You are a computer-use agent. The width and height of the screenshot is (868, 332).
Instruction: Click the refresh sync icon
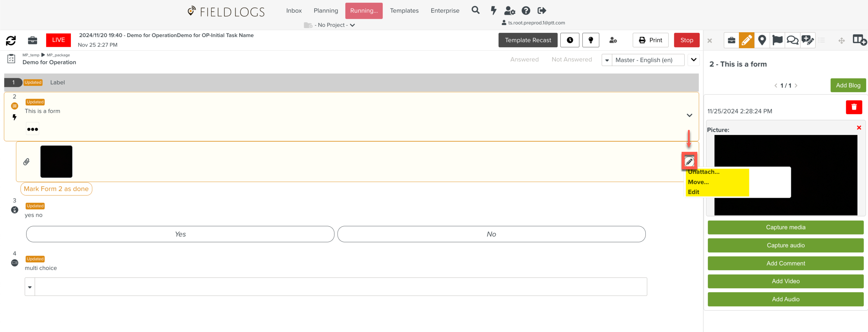(11, 41)
